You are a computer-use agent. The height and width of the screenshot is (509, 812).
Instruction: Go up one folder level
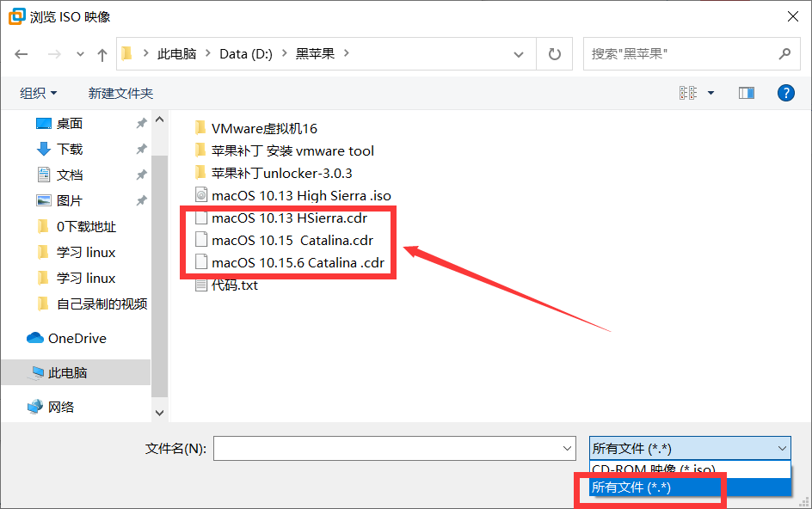pyautogui.click(x=102, y=54)
